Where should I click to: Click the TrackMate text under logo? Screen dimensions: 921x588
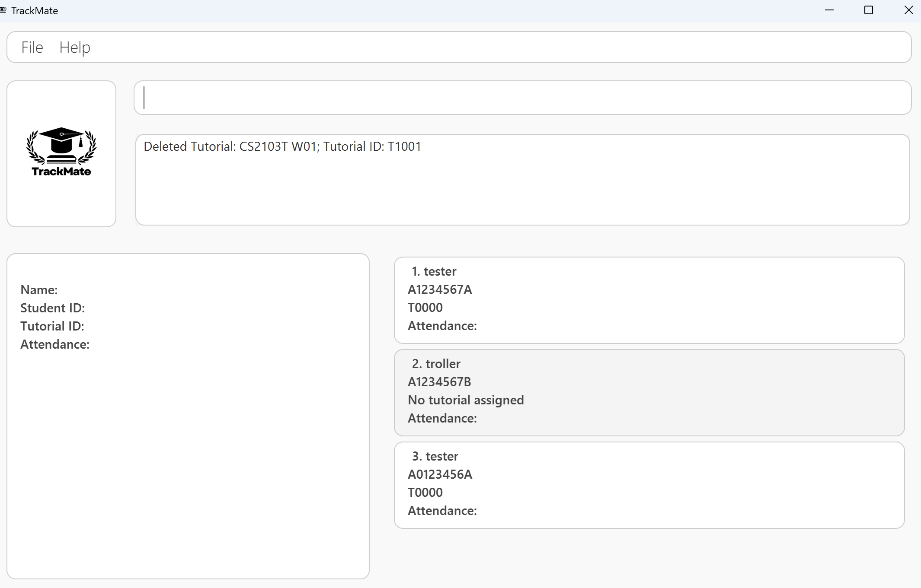pos(61,172)
